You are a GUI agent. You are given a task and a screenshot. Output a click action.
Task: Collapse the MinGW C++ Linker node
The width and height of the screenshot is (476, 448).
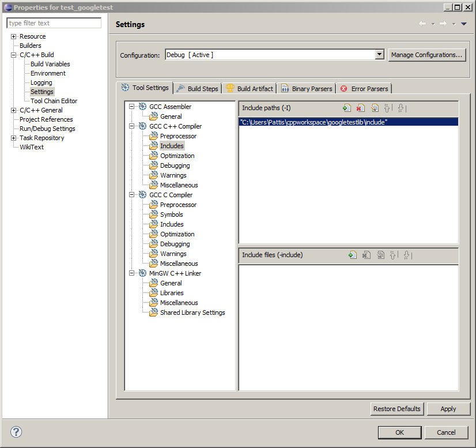tap(131, 273)
